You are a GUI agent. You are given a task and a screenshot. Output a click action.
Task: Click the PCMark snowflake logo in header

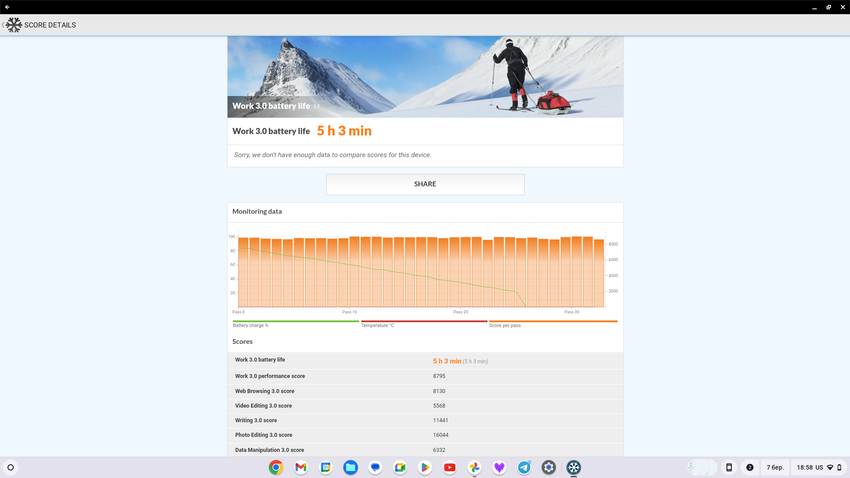click(x=14, y=25)
